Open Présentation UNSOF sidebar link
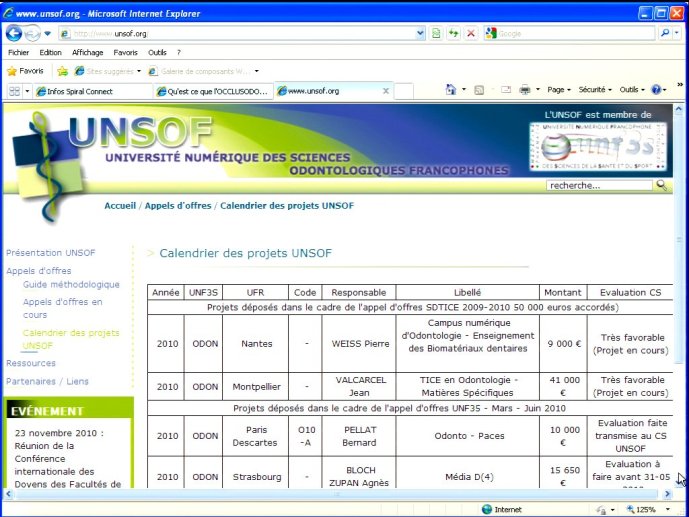The height and width of the screenshot is (517, 689). pyautogui.click(x=51, y=253)
